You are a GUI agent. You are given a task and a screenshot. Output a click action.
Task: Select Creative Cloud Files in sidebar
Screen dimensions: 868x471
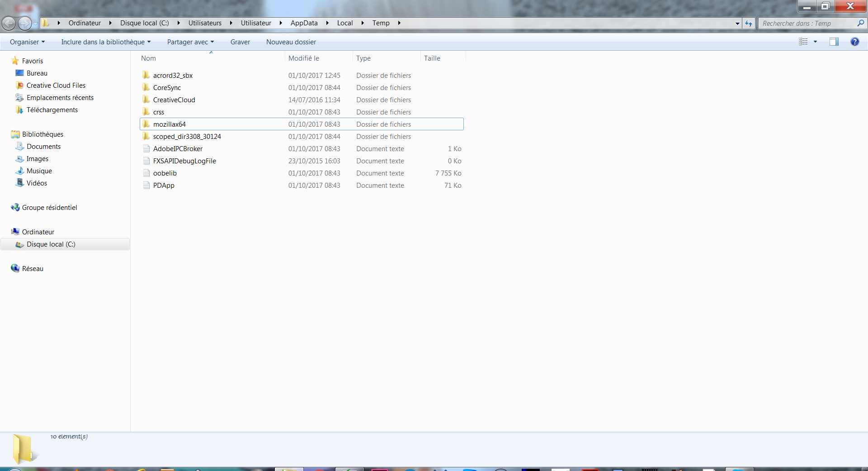[x=56, y=86]
